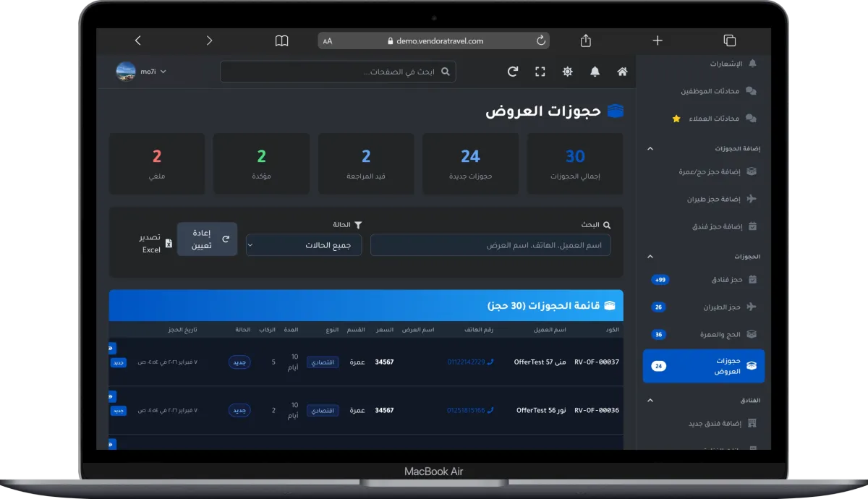The height and width of the screenshot is (499, 868).
Task: Click the magnifier icon in page search
Action: coord(446,72)
